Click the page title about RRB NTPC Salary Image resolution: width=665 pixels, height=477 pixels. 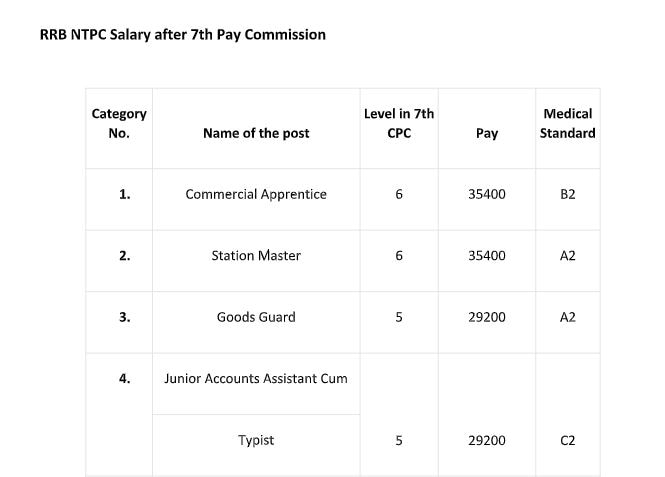point(183,35)
